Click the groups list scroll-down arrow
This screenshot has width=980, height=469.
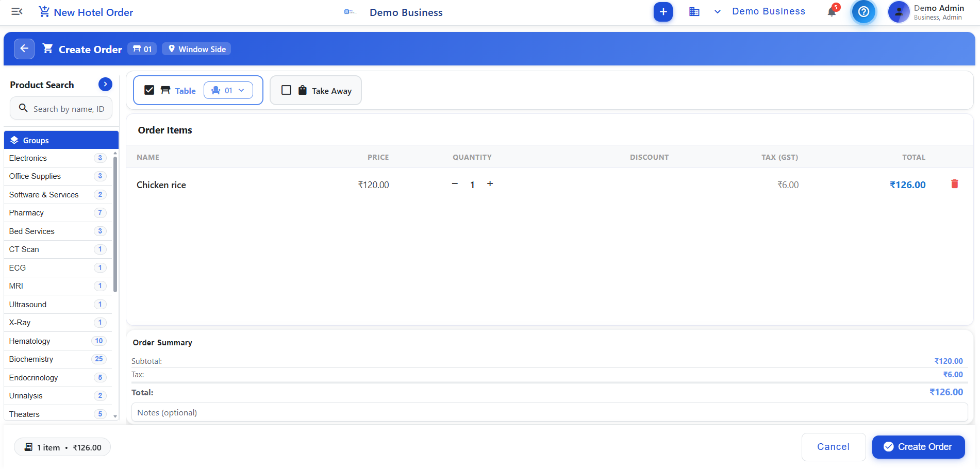(115, 416)
